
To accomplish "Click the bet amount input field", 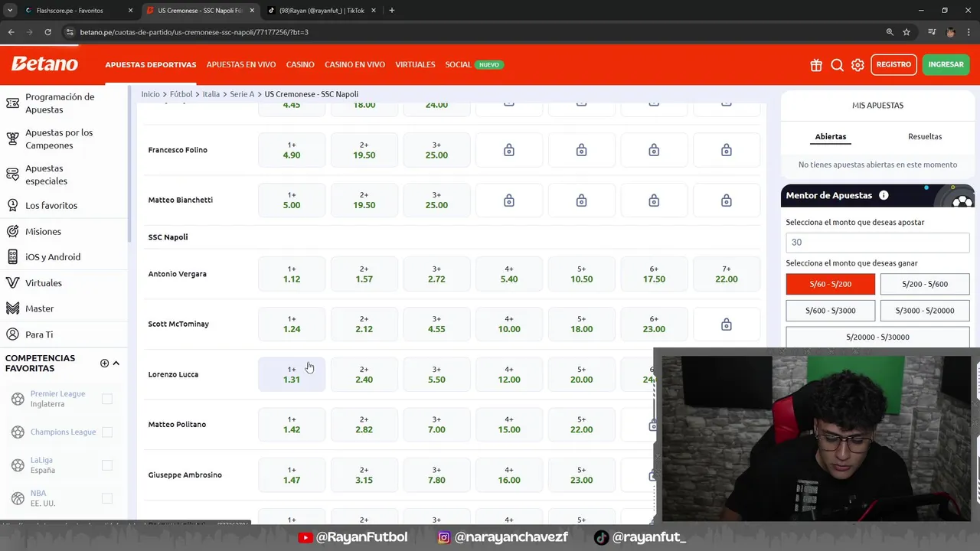I will (x=877, y=242).
